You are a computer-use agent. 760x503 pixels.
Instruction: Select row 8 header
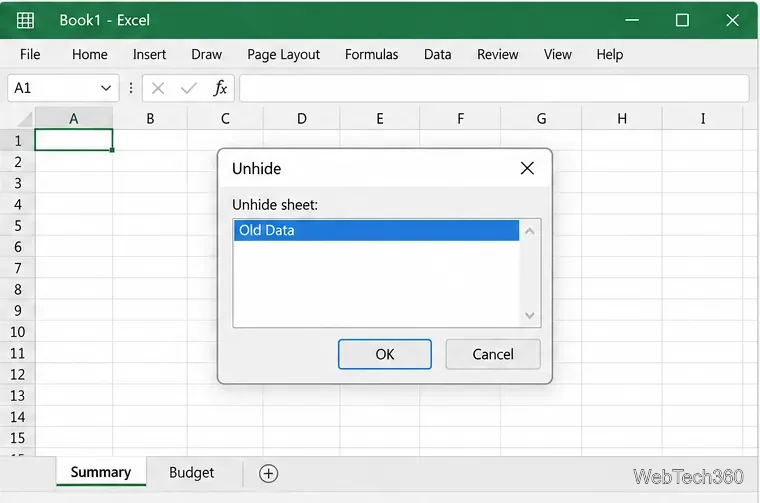tap(18, 289)
